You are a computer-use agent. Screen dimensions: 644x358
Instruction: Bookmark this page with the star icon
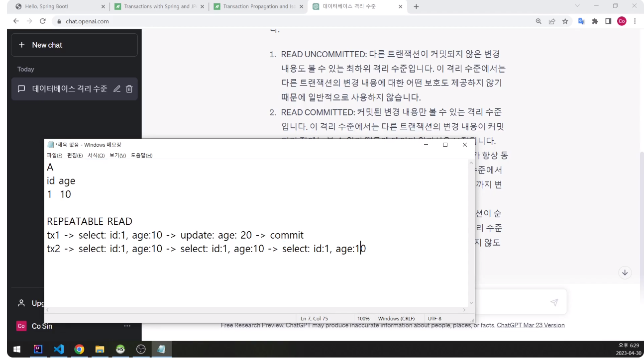pyautogui.click(x=565, y=21)
